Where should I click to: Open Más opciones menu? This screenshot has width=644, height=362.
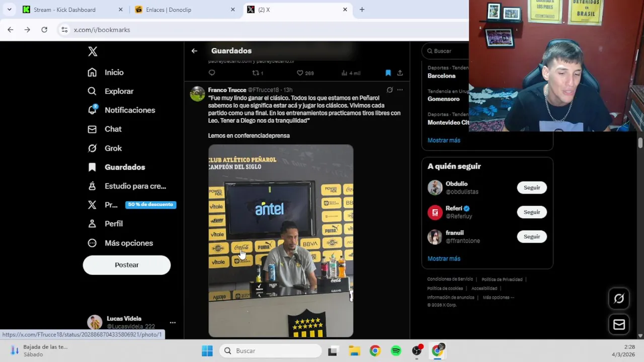(120, 243)
